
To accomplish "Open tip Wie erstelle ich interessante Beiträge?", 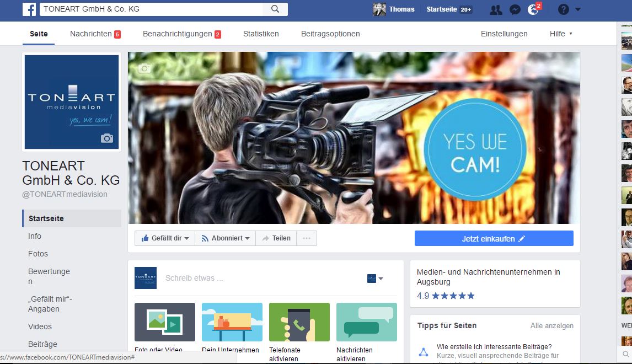I will coord(494,347).
